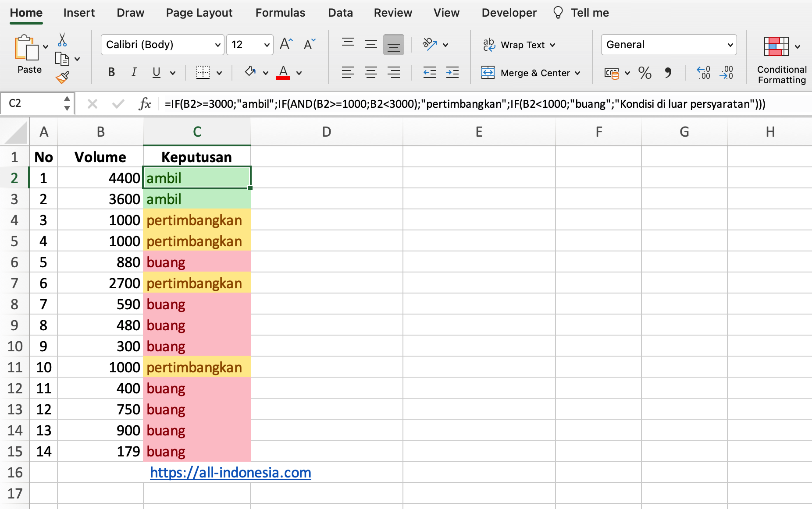The width and height of the screenshot is (812, 509).
Task: Open the all-indonesia.com hyperlink
Action: point(230,473)
